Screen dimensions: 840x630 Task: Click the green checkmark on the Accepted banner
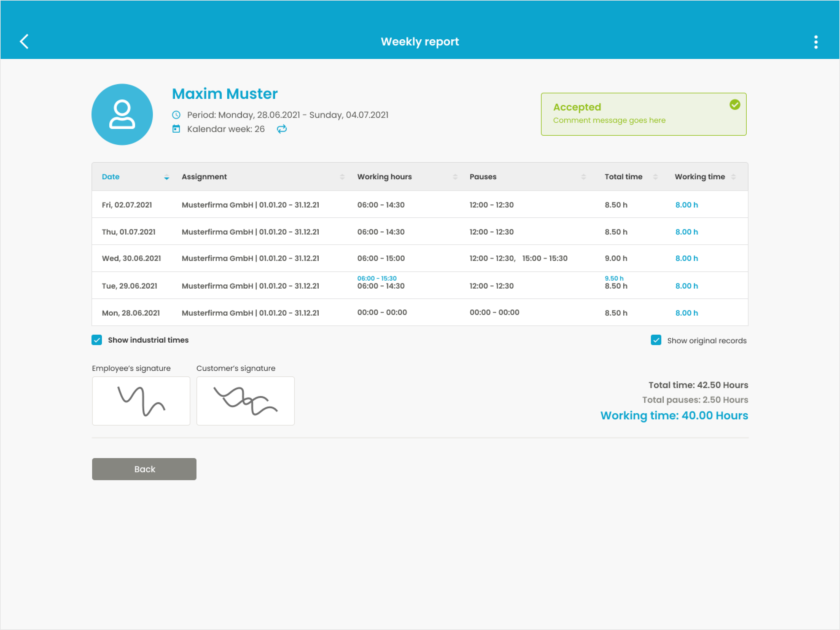[x=735, y=105]
